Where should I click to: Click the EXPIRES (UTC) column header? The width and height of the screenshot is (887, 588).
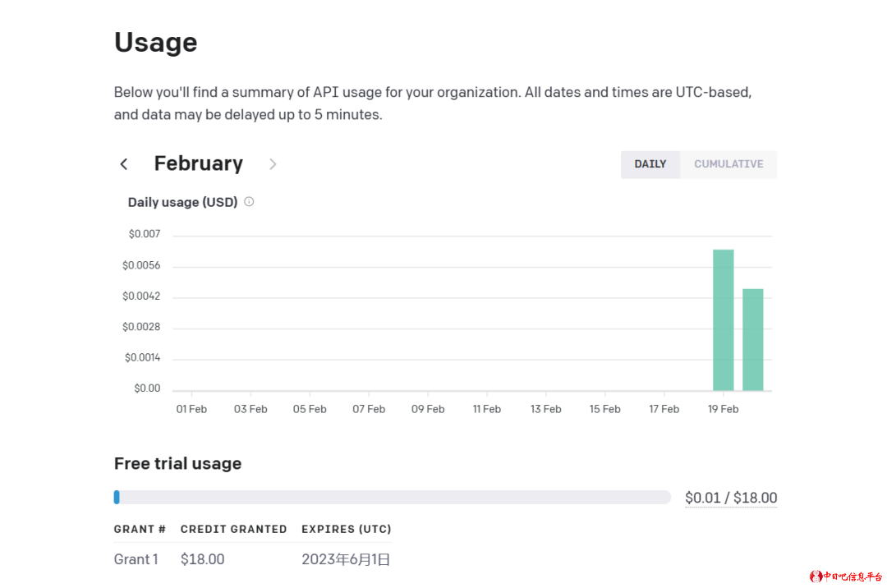[346, 529]
